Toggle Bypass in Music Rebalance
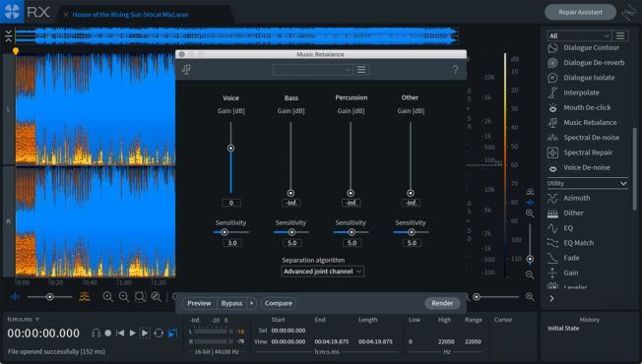The width and height of the screenshot is (642, 364). tap(231, 303)
